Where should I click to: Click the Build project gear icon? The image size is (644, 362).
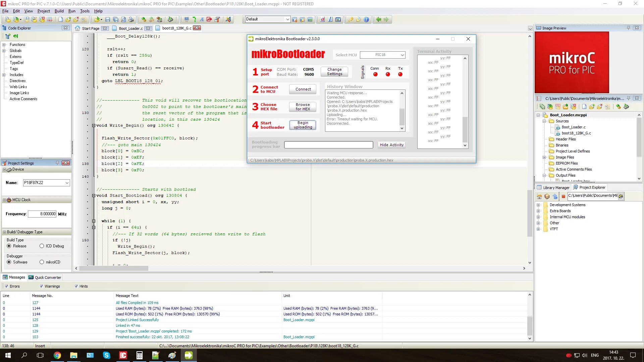pyautogui.click(x=144, y=19)
